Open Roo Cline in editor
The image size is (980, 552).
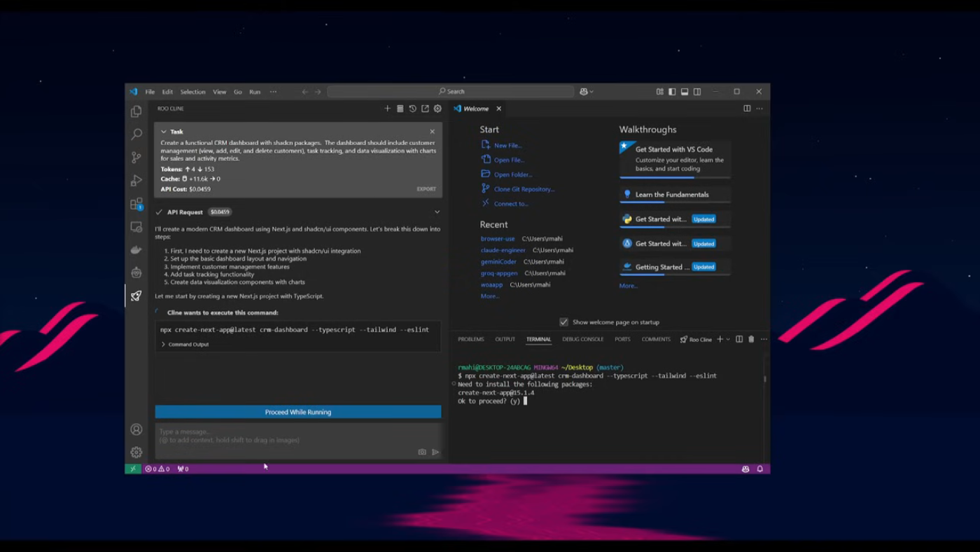(x=425, y=109)
